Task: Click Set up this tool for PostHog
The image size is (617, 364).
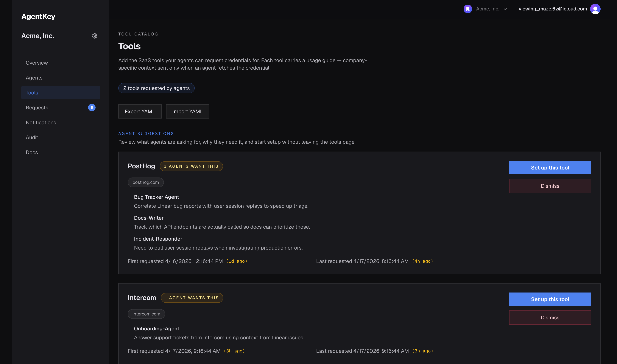Action: pos(550,167)
